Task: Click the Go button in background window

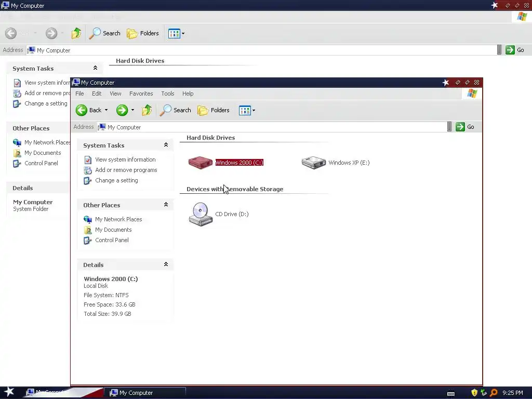Action: [515, 50]
